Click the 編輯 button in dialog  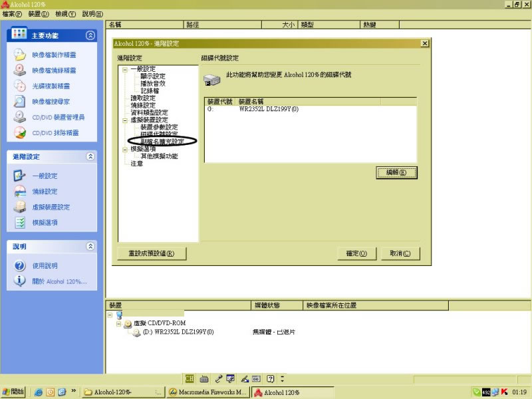pyautogui.click(x=396, y=172)
